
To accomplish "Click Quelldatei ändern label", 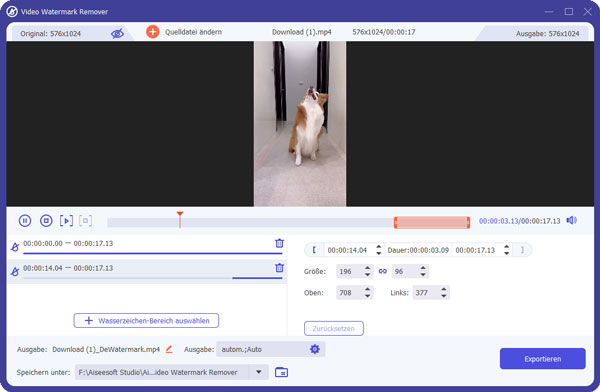I will click(x=193, y=32).
